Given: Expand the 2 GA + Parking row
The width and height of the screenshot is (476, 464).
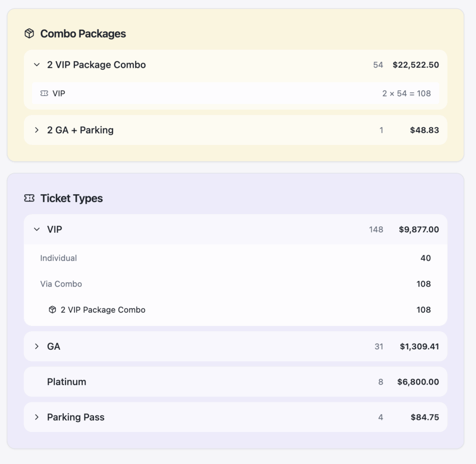Looking at the screenshot, I should [x=37, y=130].
